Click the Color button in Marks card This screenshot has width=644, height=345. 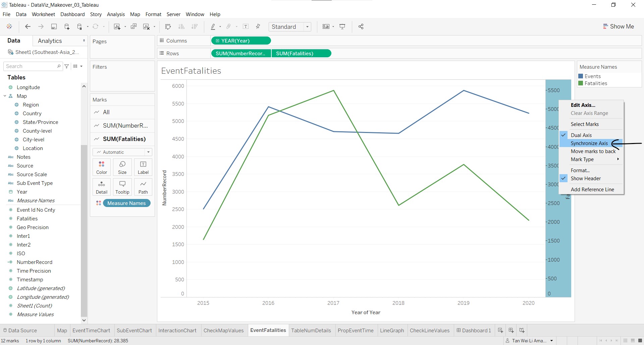click(x=102, y=167)
